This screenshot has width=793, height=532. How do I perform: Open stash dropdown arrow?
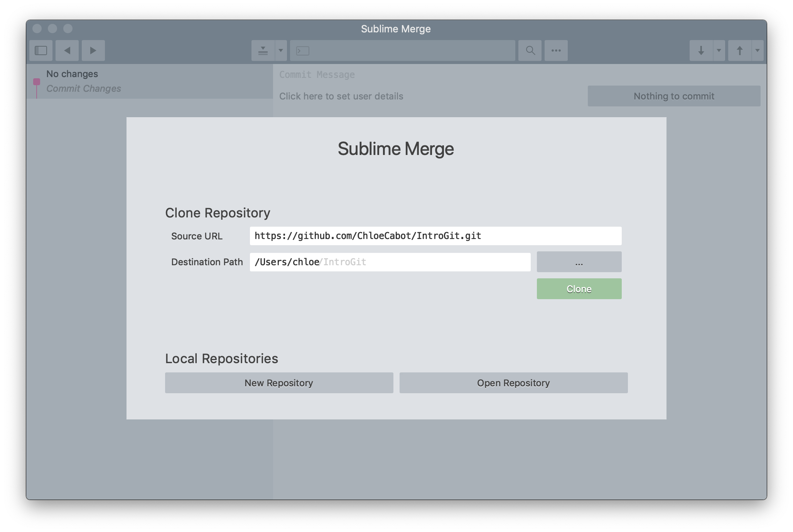[x=281, y=51]
